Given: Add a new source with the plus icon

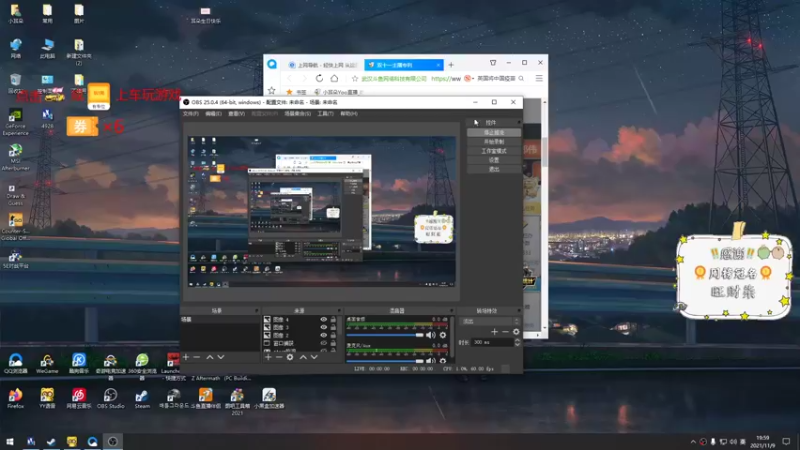Looking at the screenshot, I should [x=268, y=357].
